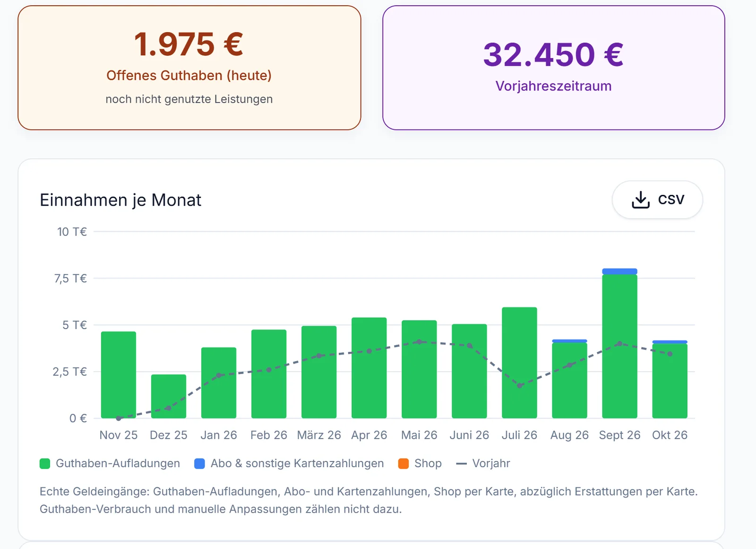This screenshot has width=756, height=549.
Task: Select the Okt 26 green bar
Action: pyautogui.click(x=670, y=381)
